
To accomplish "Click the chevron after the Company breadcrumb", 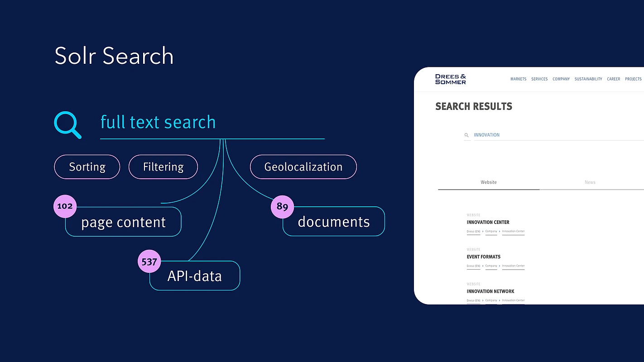I will (x=500, y=231).
